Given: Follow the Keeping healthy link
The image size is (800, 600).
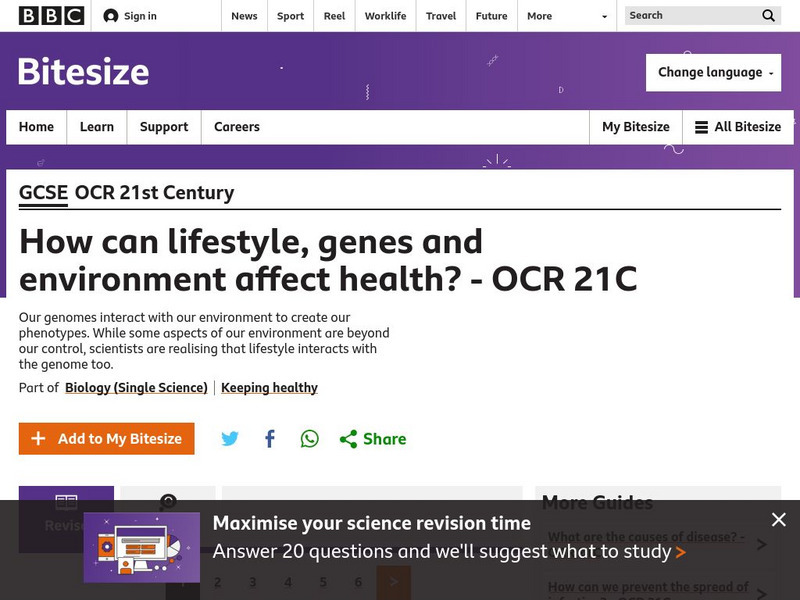Looking at the screenshot, I should (x=269, y=388).
